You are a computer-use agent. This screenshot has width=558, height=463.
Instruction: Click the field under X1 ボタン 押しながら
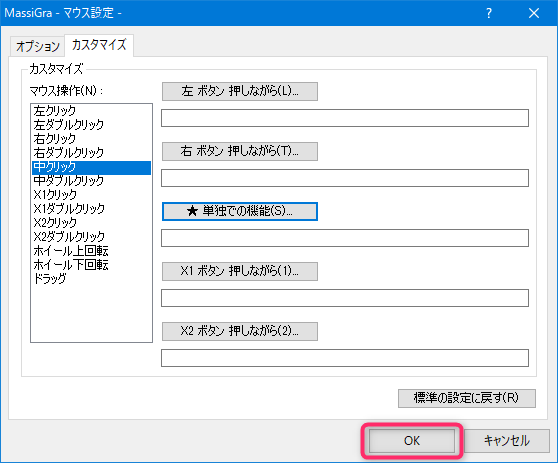[x=345, y=298]
